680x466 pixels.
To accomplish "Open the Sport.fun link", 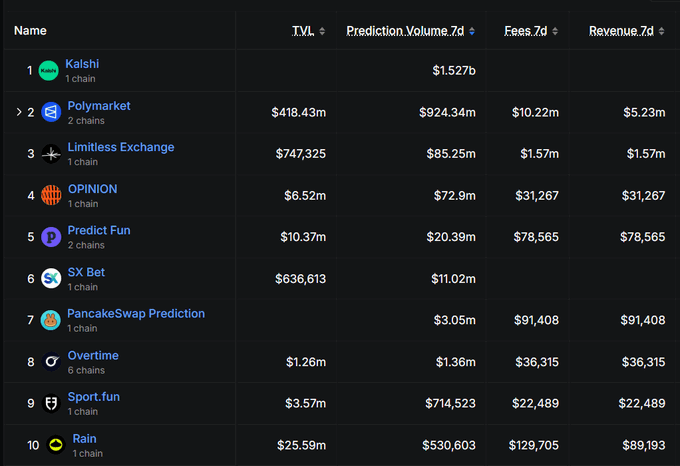I will [x=94, y=397].
